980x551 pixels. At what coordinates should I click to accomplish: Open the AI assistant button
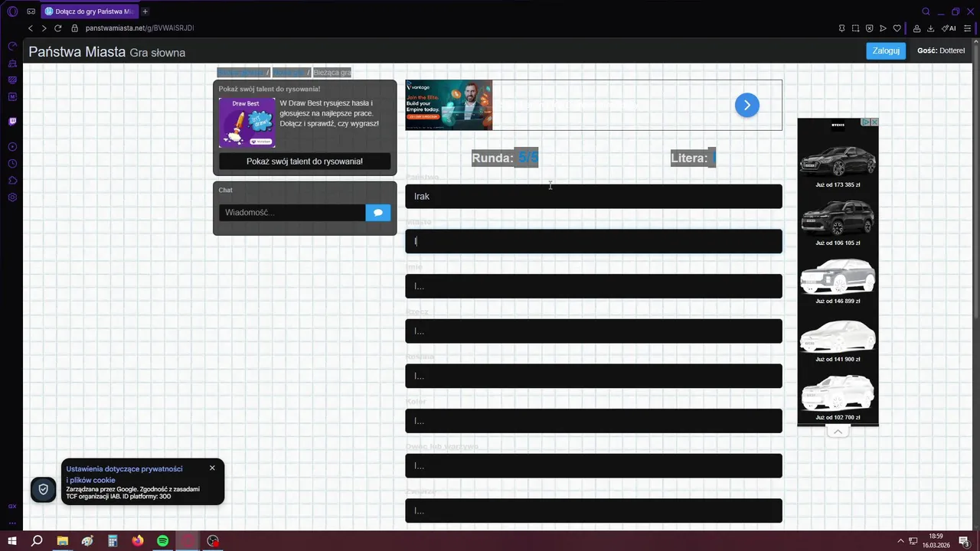click(x=949, y=28)
